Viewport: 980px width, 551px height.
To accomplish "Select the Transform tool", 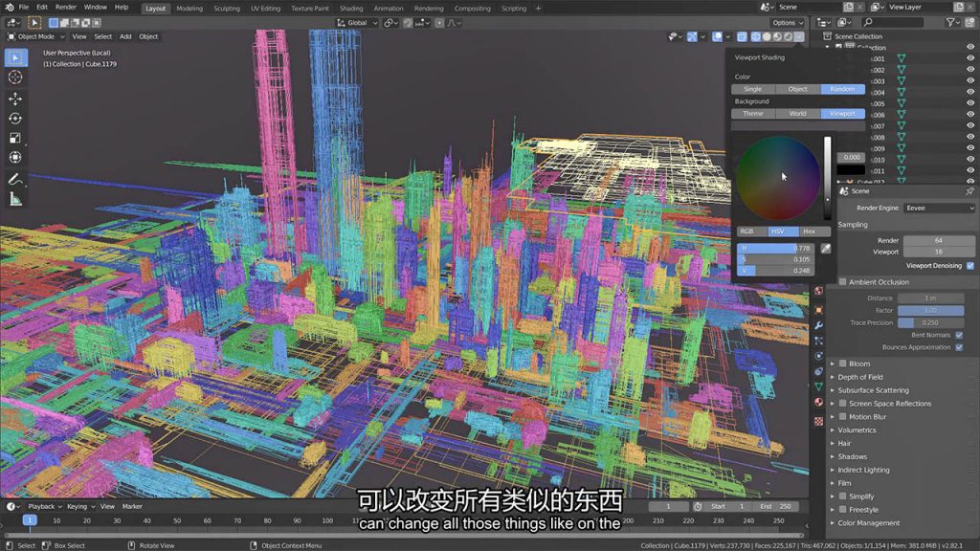I will (15, 158).
